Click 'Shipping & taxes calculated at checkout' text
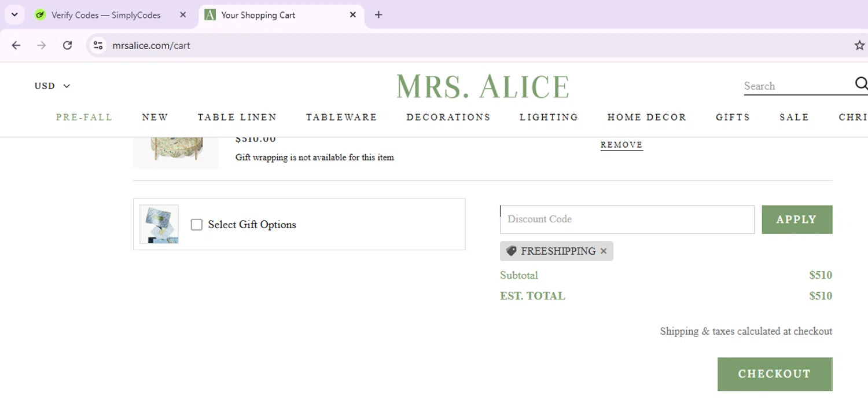The width and height of the screenshot is (868, 410). point(746,331)
